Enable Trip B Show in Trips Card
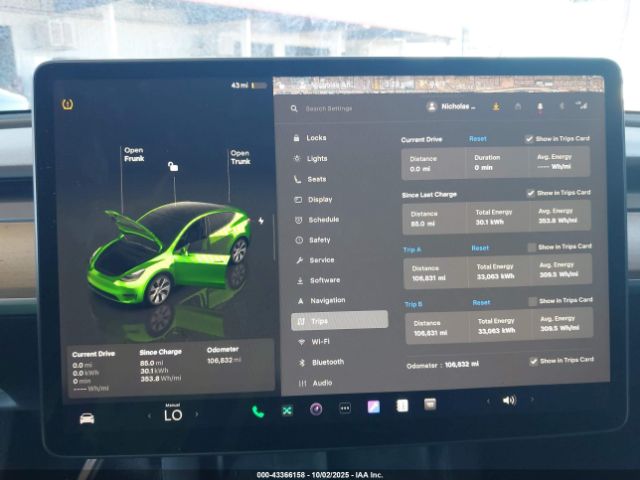 533,302
